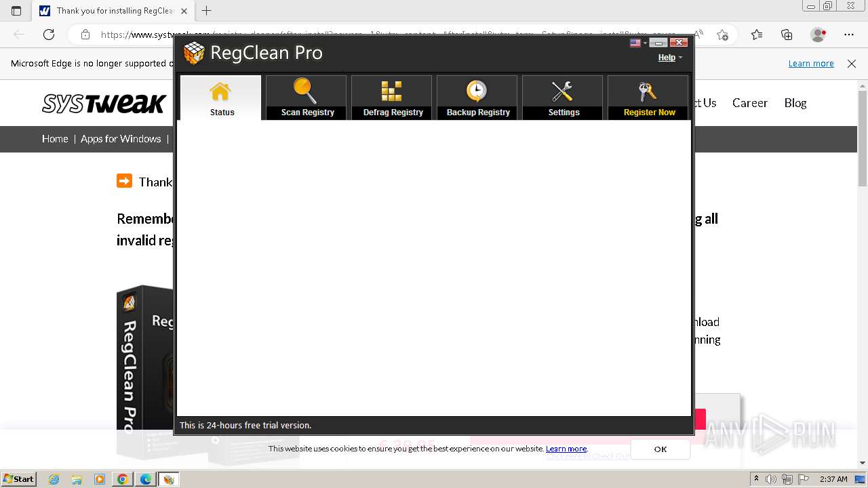The height and width of the screenshot is (488, 868).
Task: Show hidden system tray icons
Action: 757,479
